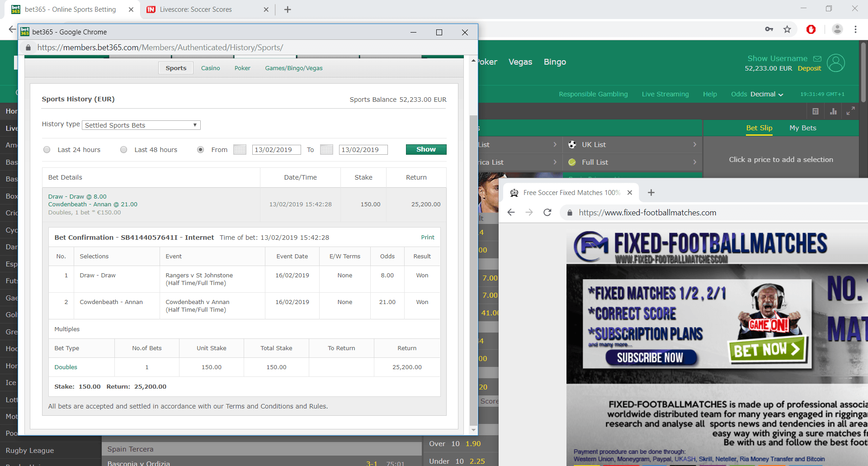Image resolution: width=868 pixels, height=466 pixels.
Task: Click the popup window vertical scrollbar thumb
Action: 473,271
